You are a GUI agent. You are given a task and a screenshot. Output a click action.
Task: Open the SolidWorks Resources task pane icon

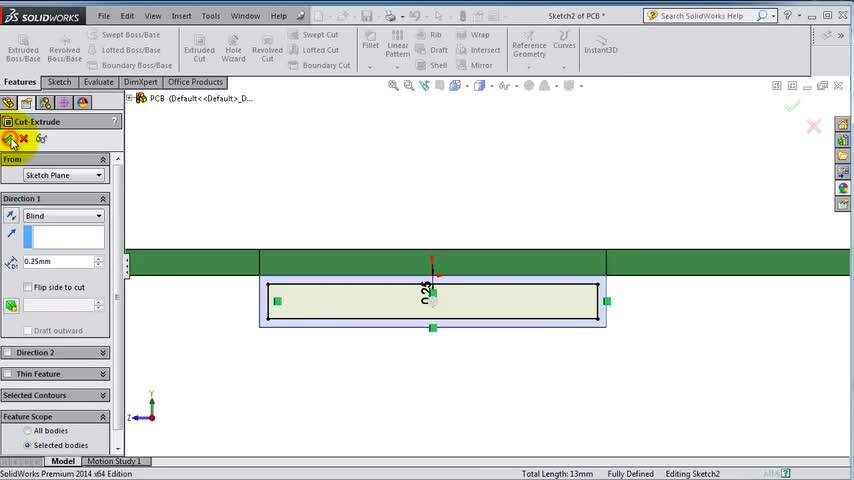tap(843, 124)
